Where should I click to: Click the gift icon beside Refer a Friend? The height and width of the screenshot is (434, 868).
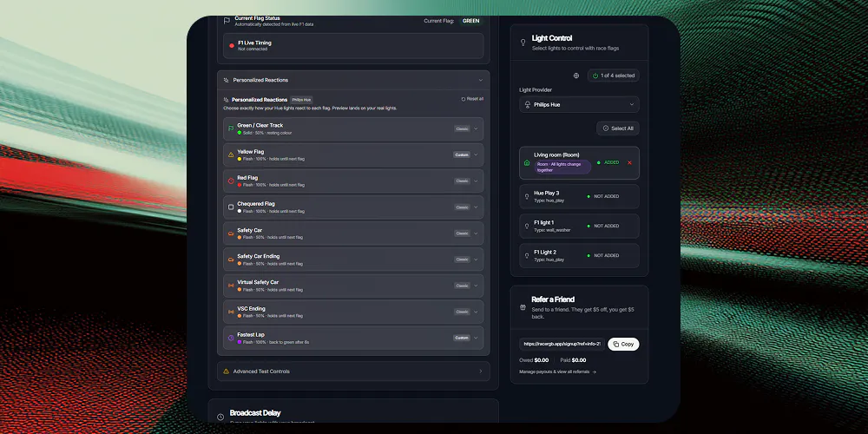523,308
